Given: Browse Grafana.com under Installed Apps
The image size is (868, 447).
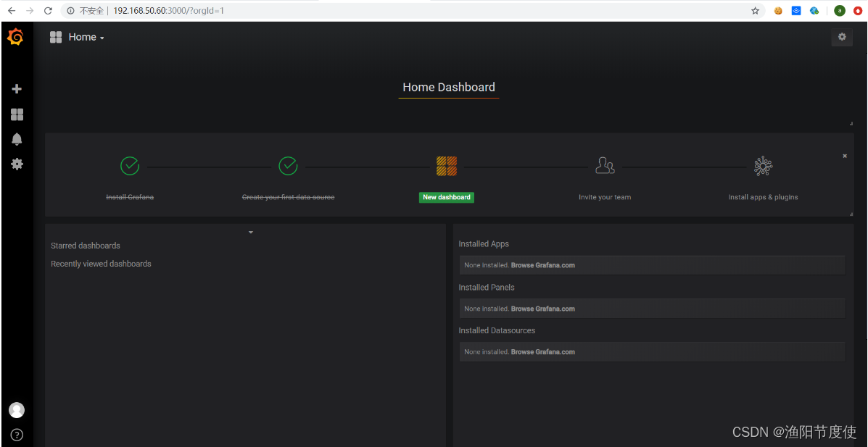Looking at the screenshot, I should tap(542, 266).
